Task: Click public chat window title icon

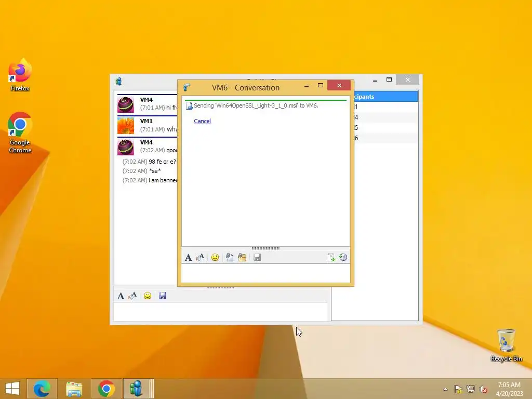Action: [118, 82]
